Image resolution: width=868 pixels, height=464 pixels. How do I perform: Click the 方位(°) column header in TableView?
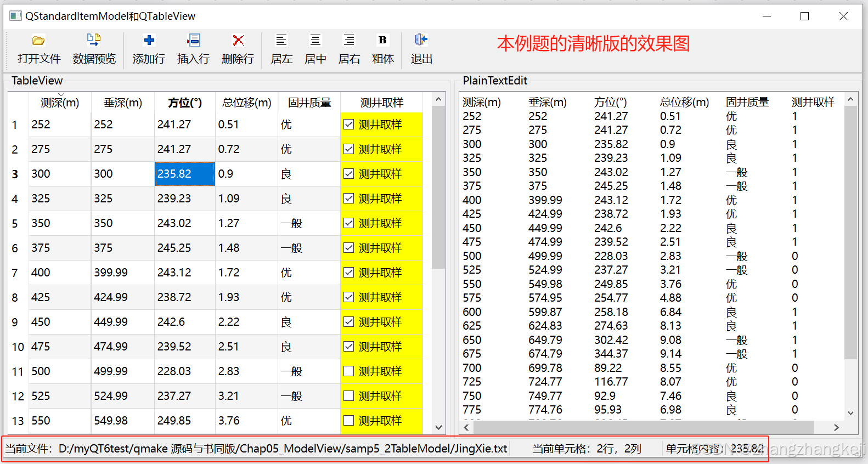(185, 103)
